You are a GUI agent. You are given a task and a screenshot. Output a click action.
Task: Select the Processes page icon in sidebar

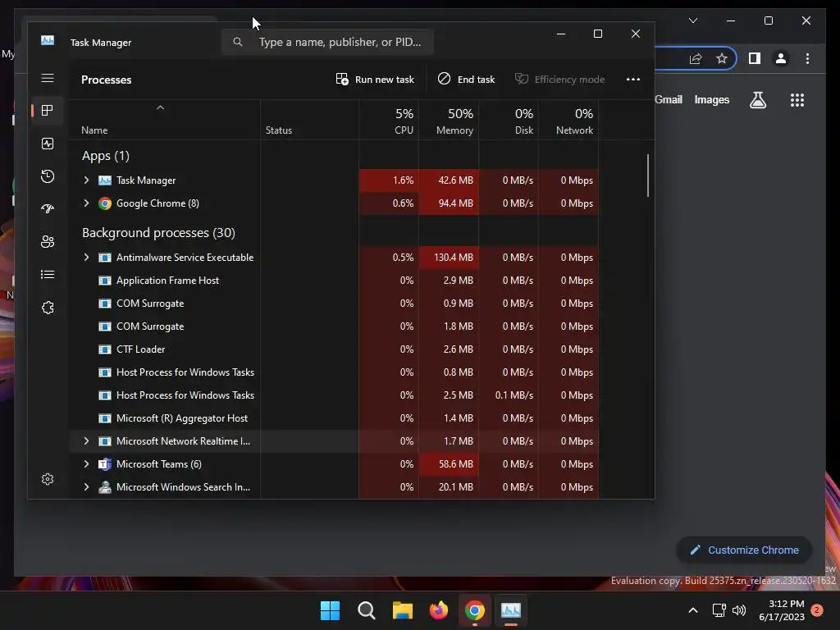click(x=47, y=111)
